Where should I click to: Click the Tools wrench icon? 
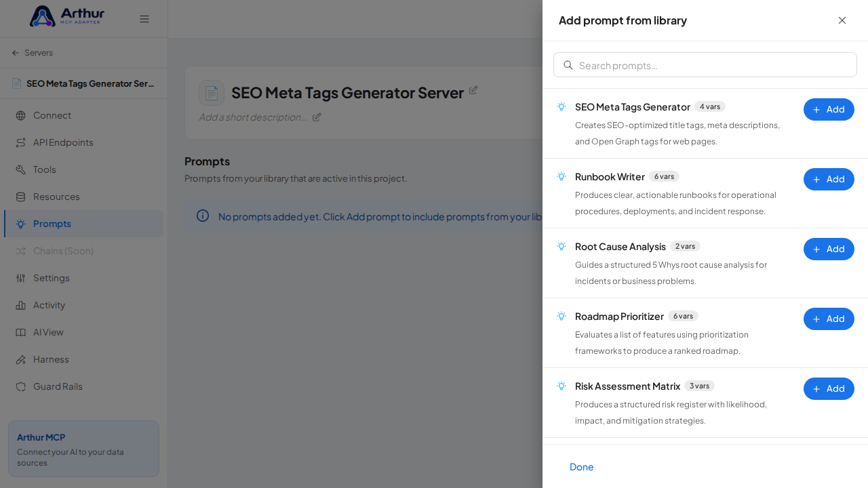pos(20,169)
